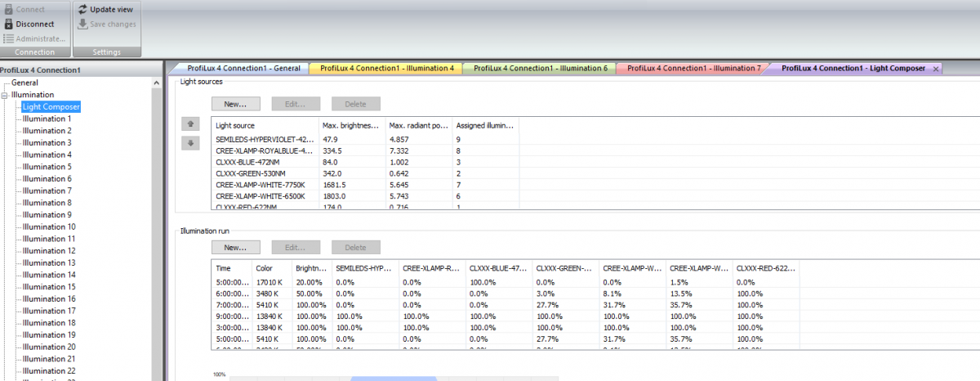Switch to Connection1 - Illumination 7 tab
980x381 pixels.
pos(693,69)
